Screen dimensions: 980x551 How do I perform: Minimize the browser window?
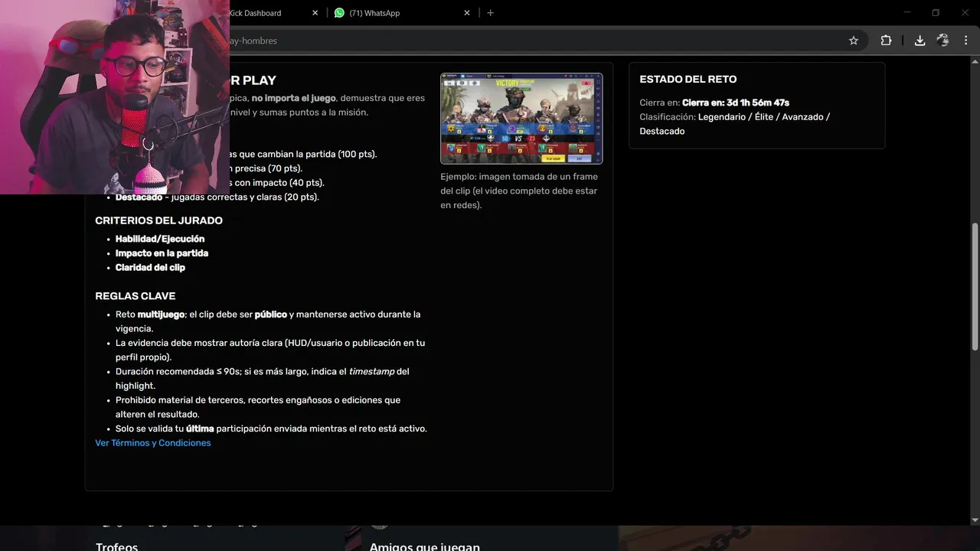tap(907, 12)
